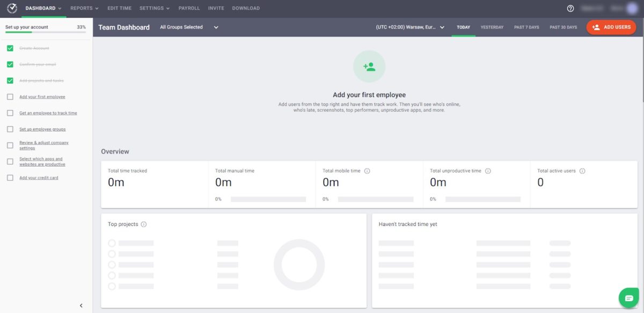Select the Yesterday time range
The image size is (644, 313).
point(492,26)
